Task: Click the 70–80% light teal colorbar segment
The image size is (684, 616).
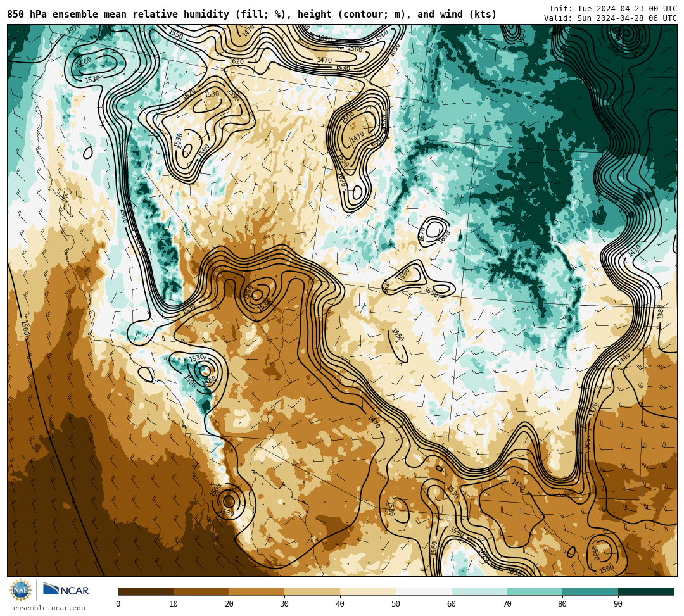Action: [x=535, y=591]
